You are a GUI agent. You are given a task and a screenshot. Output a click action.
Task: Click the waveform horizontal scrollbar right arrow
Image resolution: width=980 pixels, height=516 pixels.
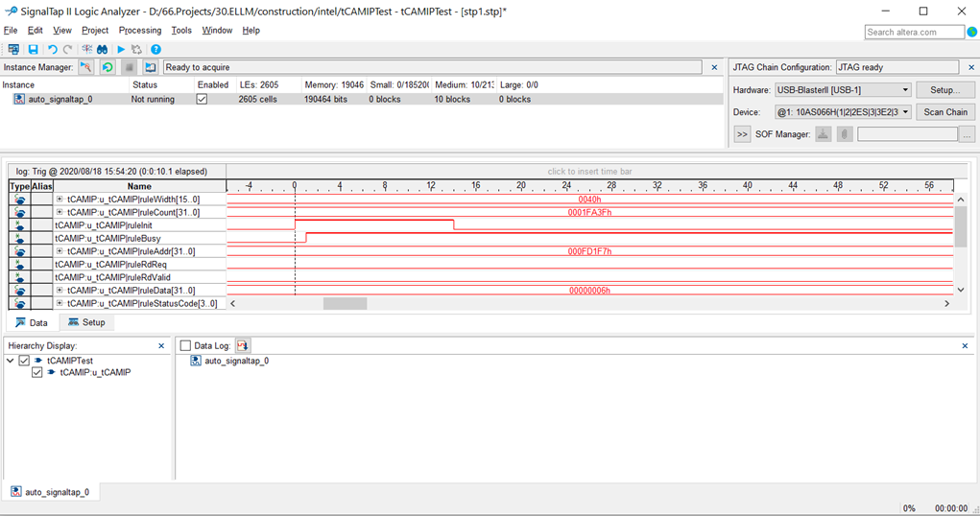(x=946, y=304)
